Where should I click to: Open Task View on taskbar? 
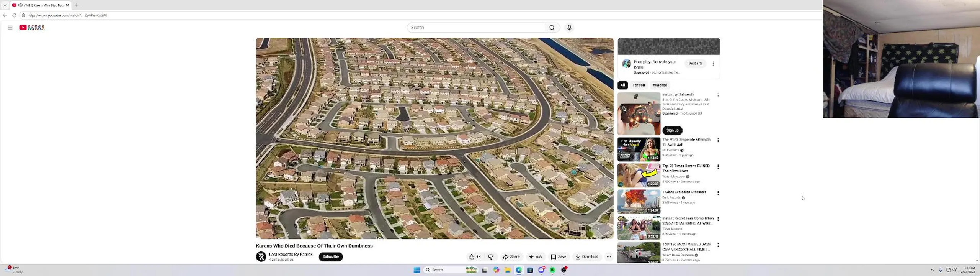[x=484, y=270]
